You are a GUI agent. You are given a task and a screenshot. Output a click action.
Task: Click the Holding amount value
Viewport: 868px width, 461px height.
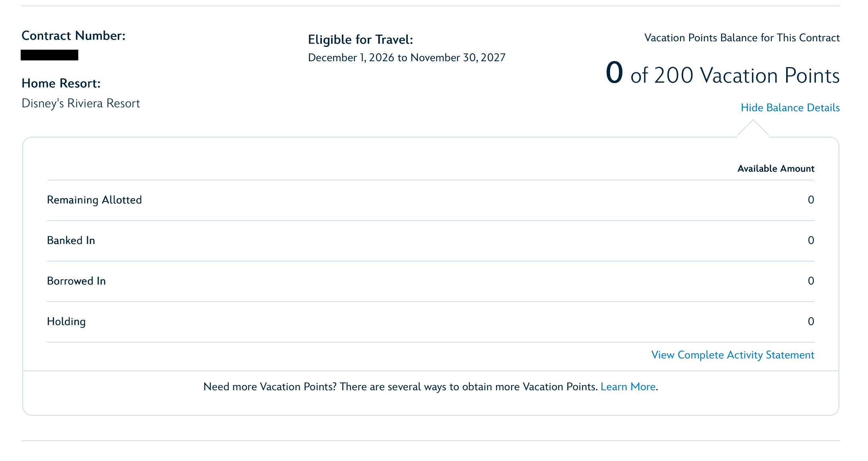811,322
